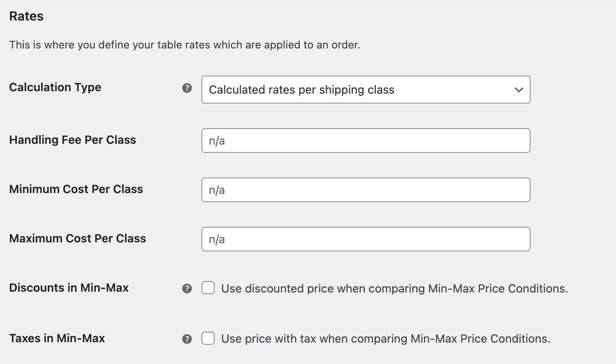Click the Taxes in Min-Max help icon
The image size is (616, 364).
(x=188, y=339)
